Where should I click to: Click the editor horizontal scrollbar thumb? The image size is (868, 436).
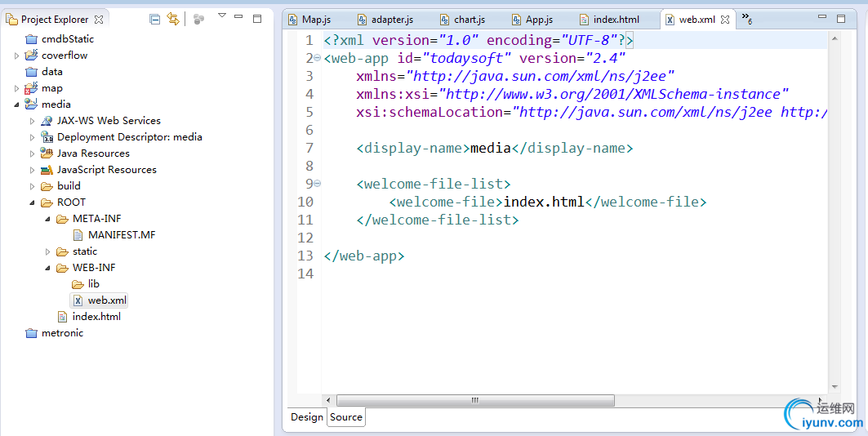475,400
